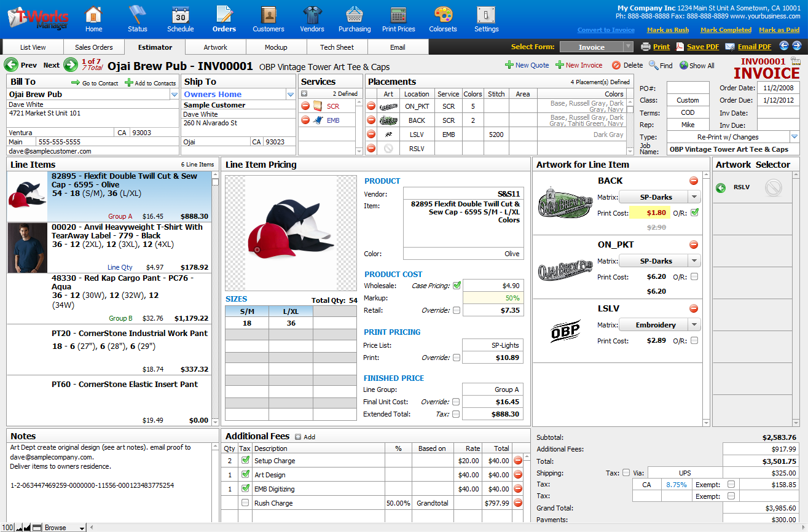Open the Print Prices calculator icon

click(398, 14)
